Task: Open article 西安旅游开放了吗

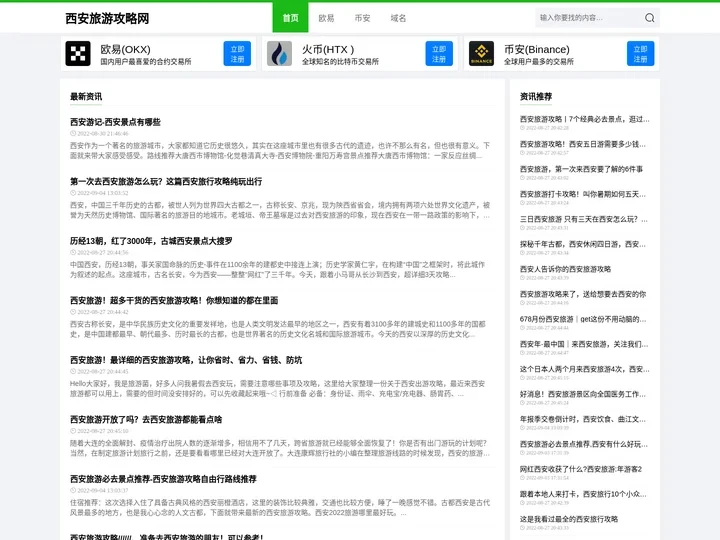Action: pyautogui.click(x=146, y=419)
